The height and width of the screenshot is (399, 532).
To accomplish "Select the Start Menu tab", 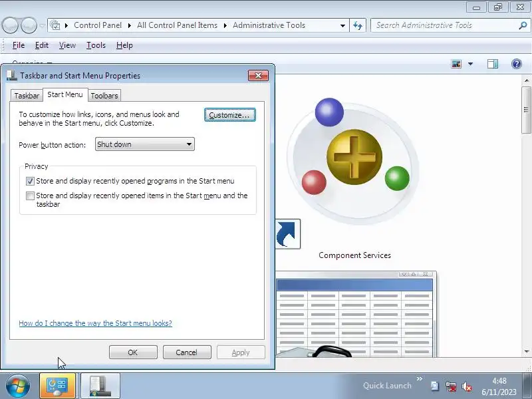I will point(65,94).
